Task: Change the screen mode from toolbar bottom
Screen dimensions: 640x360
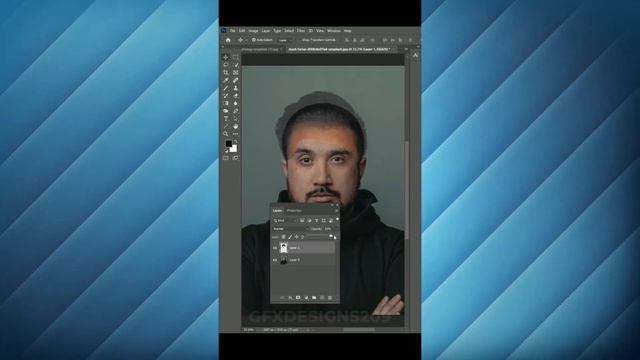Action: 236,158
